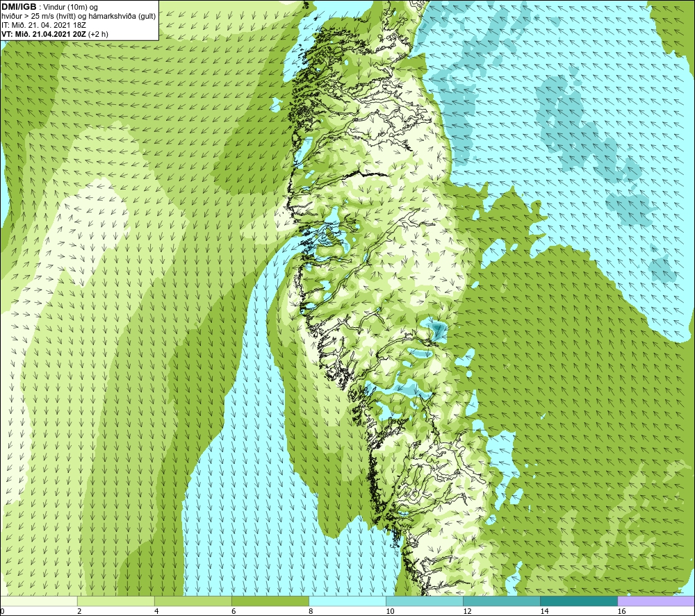Click the legend scale label '10'
Viewport: 695px width, 616px height.
(x=390, y=611)
